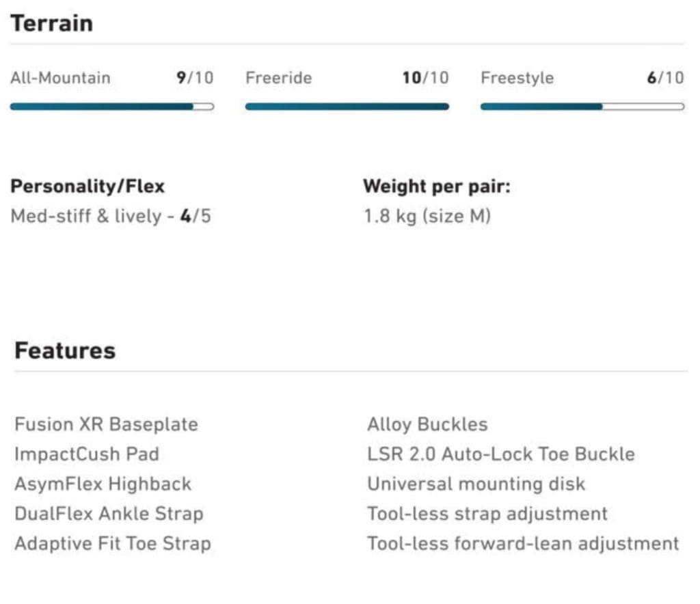Viewport: 700px width, 604px height.
Task: Select LSR 2.0 Auto-Lock Toe Buckle
Action: coord(500,454)
